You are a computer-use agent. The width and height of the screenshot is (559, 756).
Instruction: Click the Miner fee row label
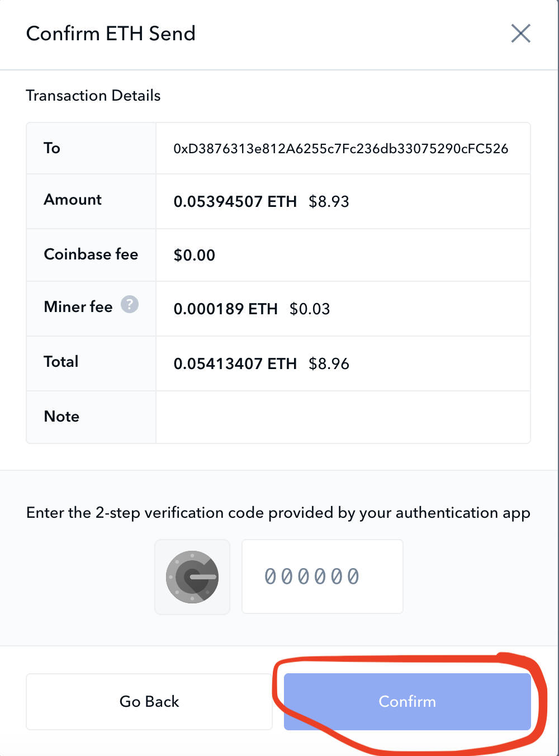(x=78, y=307)
